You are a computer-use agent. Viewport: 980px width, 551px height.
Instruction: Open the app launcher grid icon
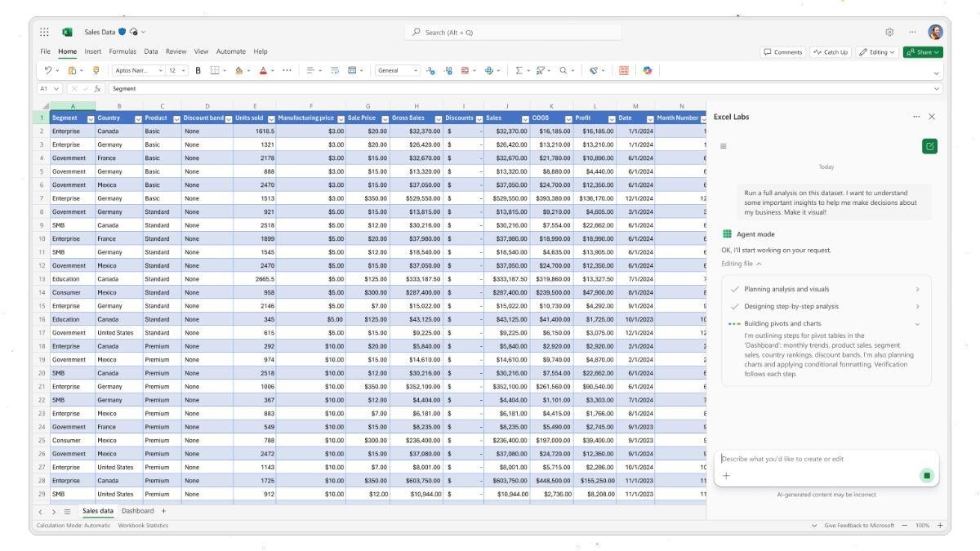coord(44,32)
